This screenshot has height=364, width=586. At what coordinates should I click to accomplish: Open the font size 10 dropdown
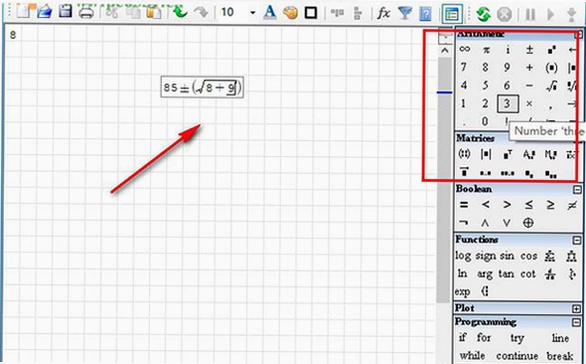pos(253,13)
